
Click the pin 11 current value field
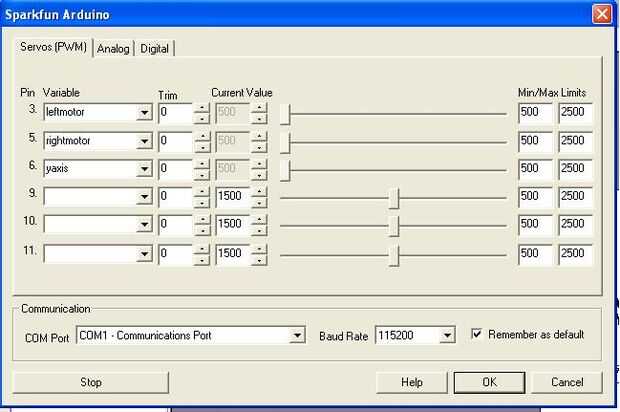click(233, 254)
